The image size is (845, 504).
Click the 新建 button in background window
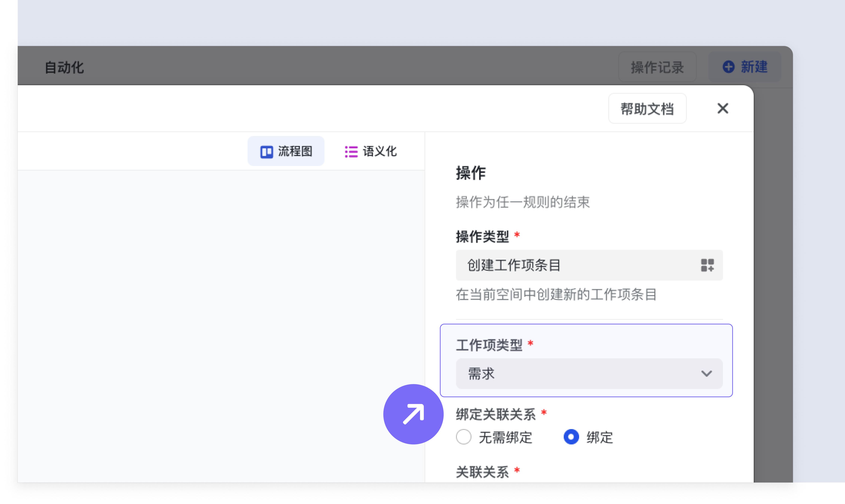(745, 67)
